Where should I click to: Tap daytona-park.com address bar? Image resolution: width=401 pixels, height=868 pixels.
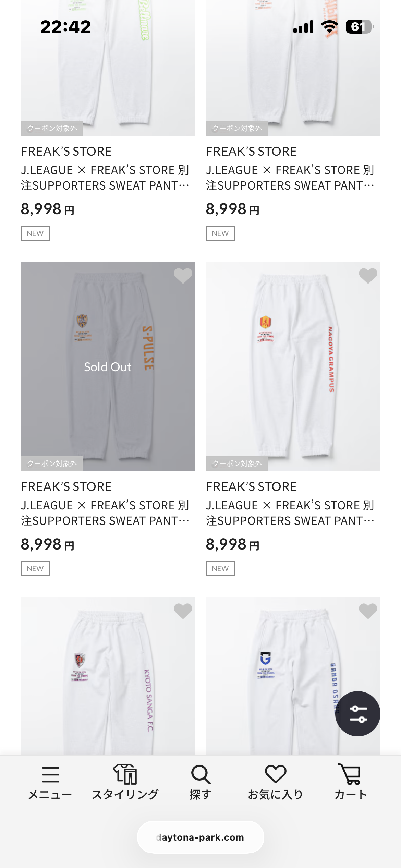pos(200,837)
